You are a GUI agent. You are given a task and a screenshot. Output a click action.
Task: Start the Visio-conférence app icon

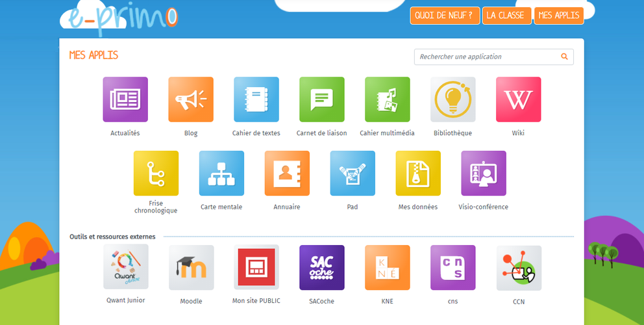pos(484,173)
